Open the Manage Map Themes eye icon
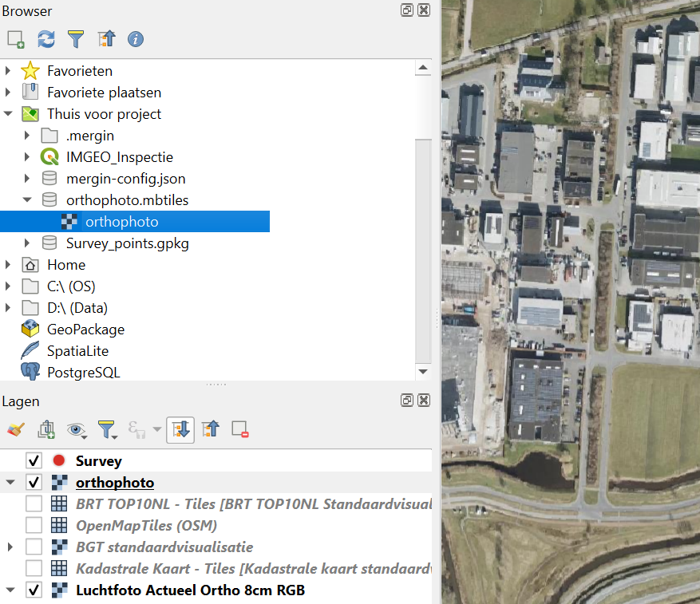The height and width of the screenshot is (604, 700). (77, 430)
